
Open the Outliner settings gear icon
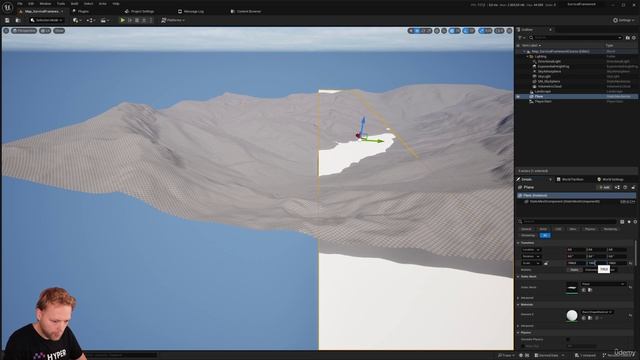click(x=634, y=38)
